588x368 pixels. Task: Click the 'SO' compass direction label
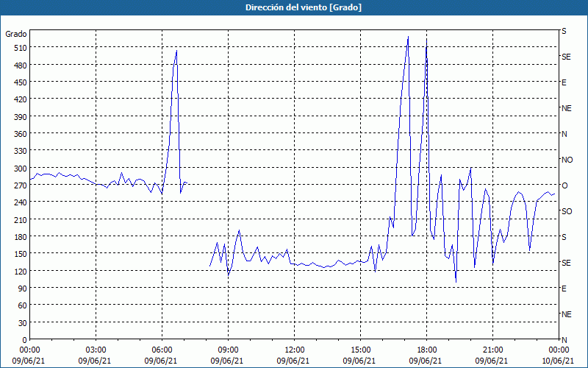click(567, 211)
